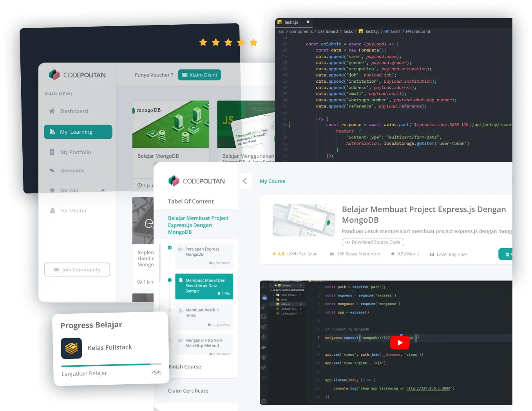Click the lightning bolt icon in the video's editor
The width and height of the screenshot is (532, 411).
click(x=264, y=357)
